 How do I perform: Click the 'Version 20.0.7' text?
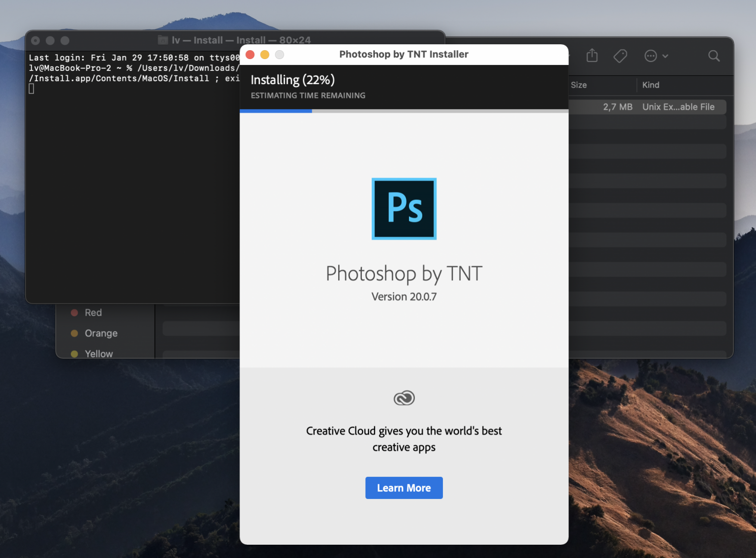(404, 296)
